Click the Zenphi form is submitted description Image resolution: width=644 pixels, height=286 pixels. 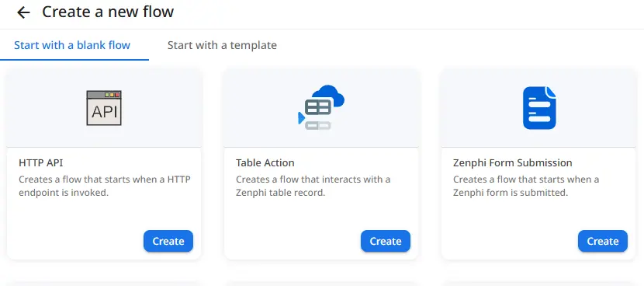pos(526,186)
